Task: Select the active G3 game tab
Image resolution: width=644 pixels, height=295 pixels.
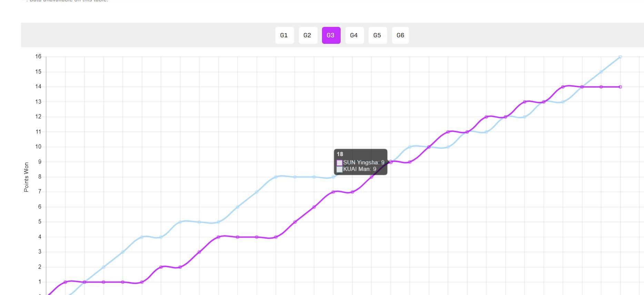Action: pyautogui.click(x=331, y=35)
